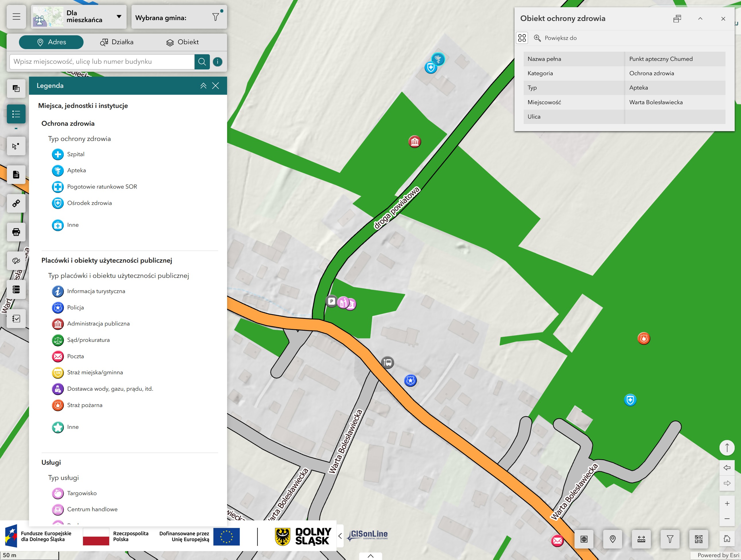Open the legend list icon in sidebar
741x560 pixels.
pyautogui.click(x=16, y=114)
